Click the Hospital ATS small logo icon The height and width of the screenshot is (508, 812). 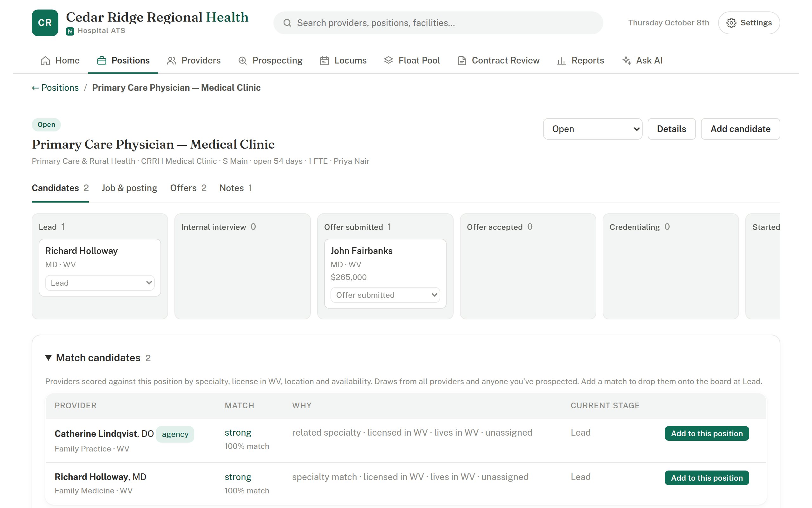(x=70, y=31)
